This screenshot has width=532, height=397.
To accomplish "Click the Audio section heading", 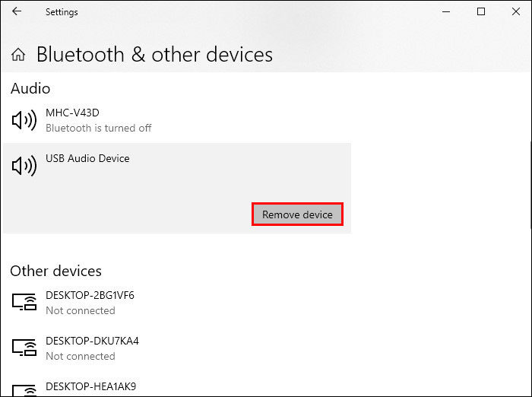I will [30, 89].
